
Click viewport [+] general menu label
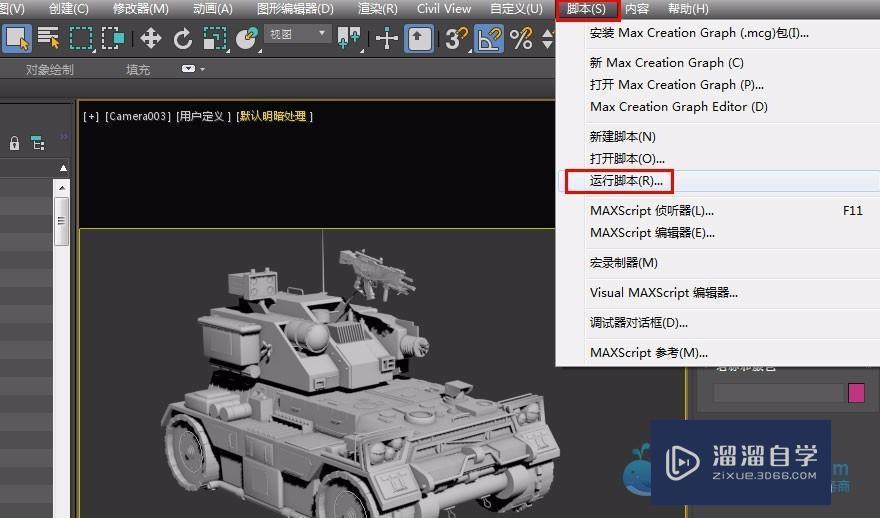91,116
